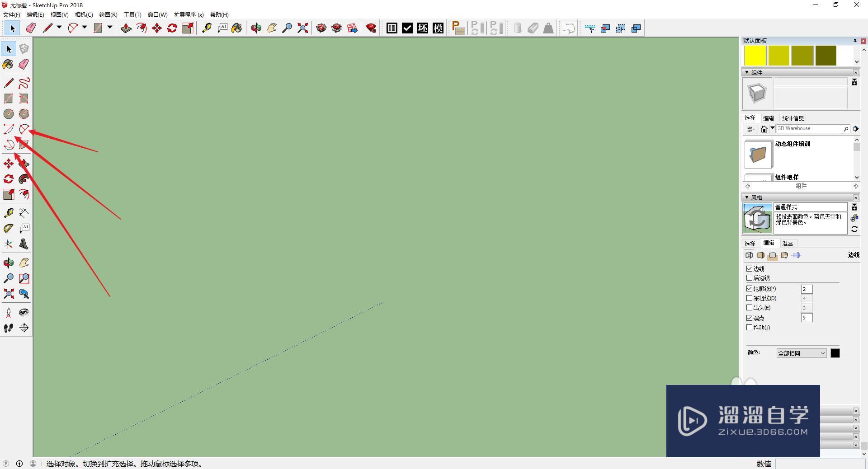Activate the Walk tool

[x=8, y=328]
